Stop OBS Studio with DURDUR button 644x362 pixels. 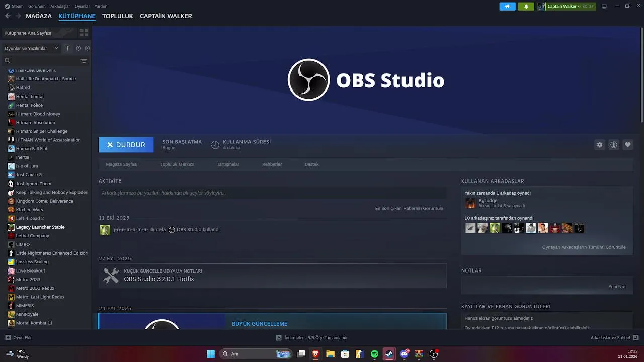point(126,145)
